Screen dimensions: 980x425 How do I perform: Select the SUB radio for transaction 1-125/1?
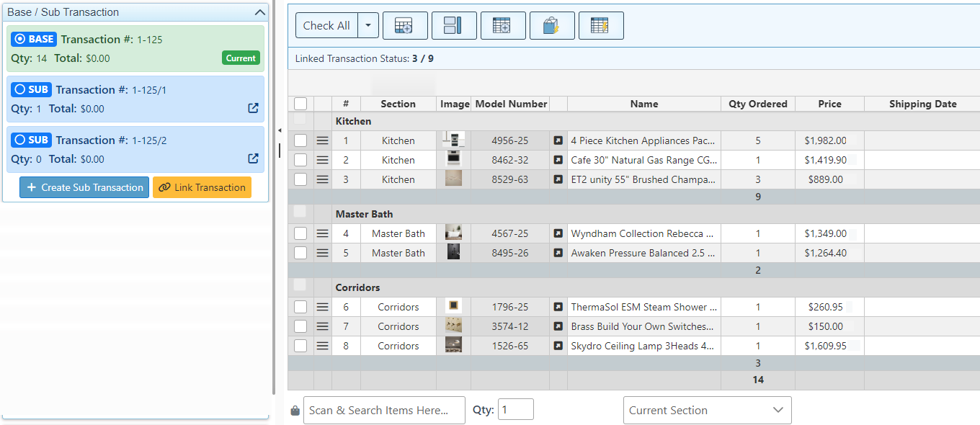coord(20,89)
